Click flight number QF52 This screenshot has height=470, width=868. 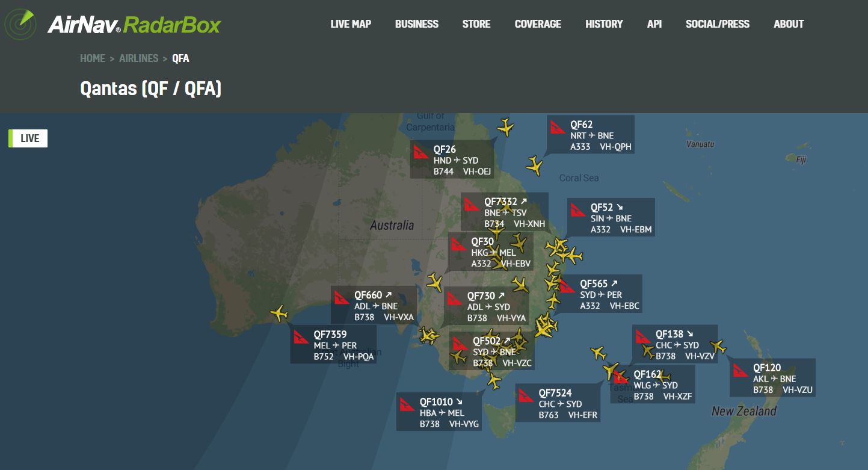pyautogui.click(x=602, y=208)
